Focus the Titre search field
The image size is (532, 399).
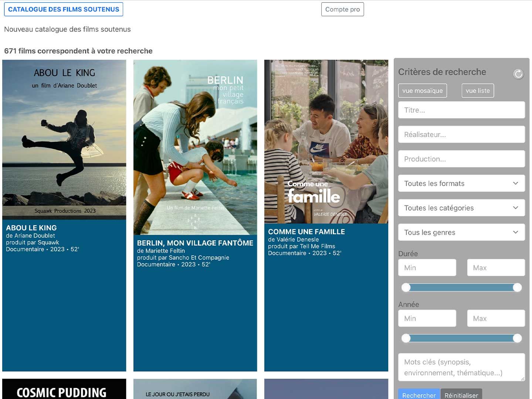461,110
